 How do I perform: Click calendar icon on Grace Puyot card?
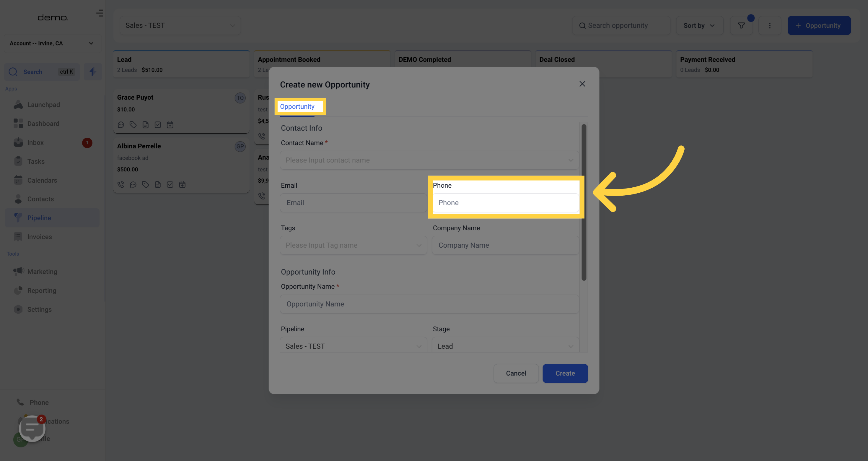click(170, 125)
